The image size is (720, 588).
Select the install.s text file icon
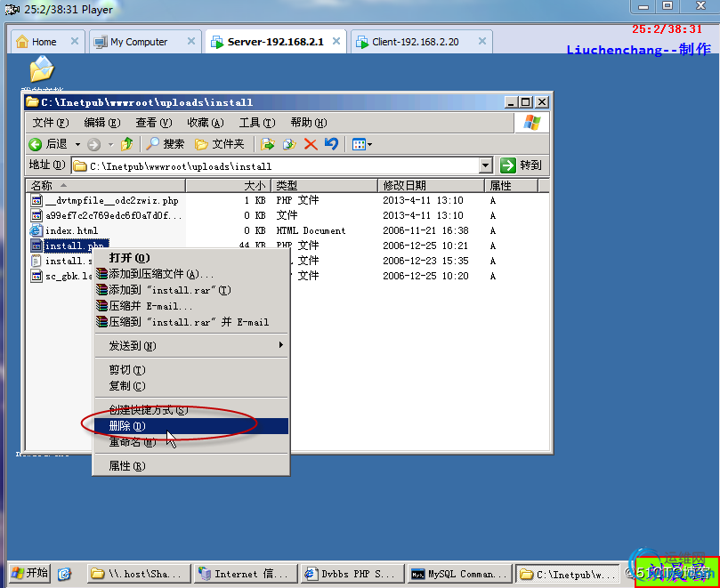pyautogui.click(x=36, y=261)
